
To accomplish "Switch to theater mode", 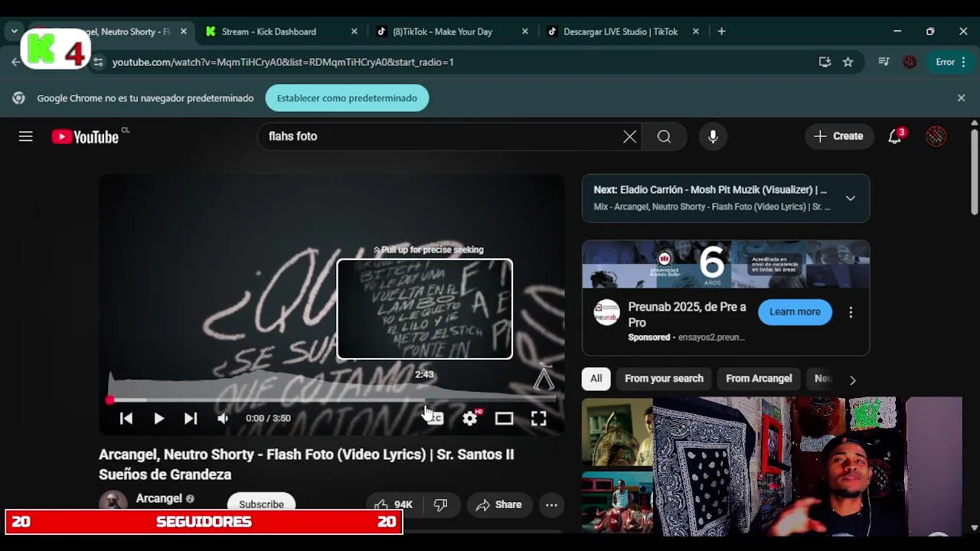I will click(504, 418).
